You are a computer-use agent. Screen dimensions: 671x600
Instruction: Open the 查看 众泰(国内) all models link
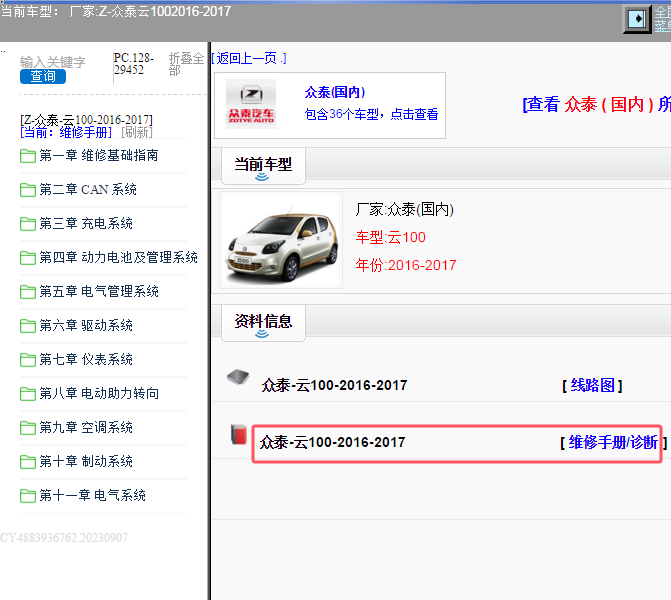[597, 104]
